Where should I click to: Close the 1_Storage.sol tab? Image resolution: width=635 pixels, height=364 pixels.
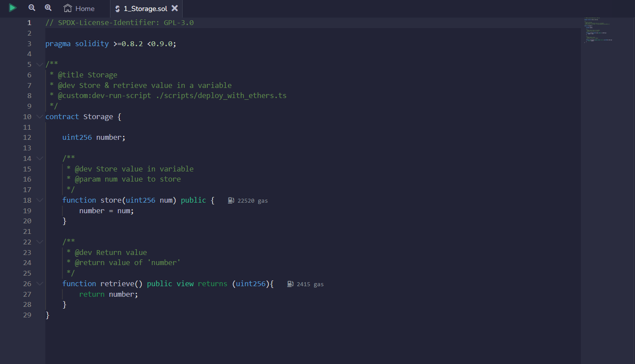coord(175,8)
